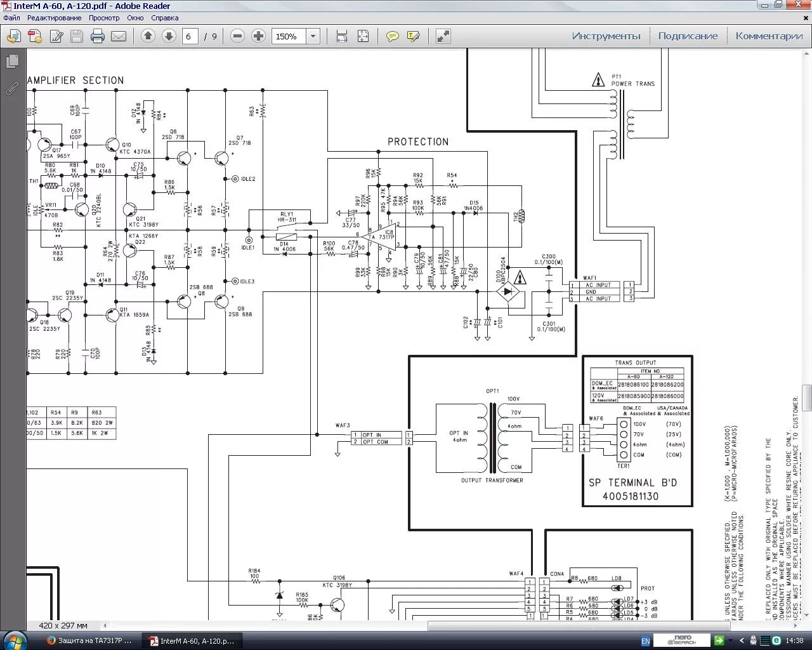Click the create PDF online icon

(34, 36)
